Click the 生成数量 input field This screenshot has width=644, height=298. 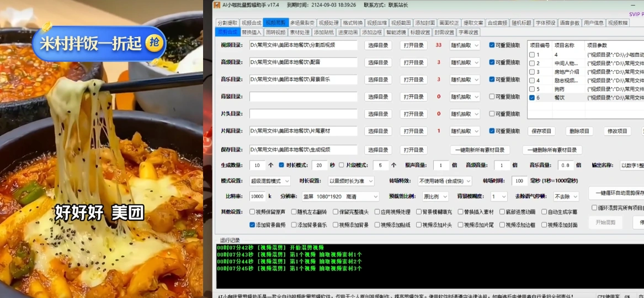pyautogui.click(x=257, y=166)
